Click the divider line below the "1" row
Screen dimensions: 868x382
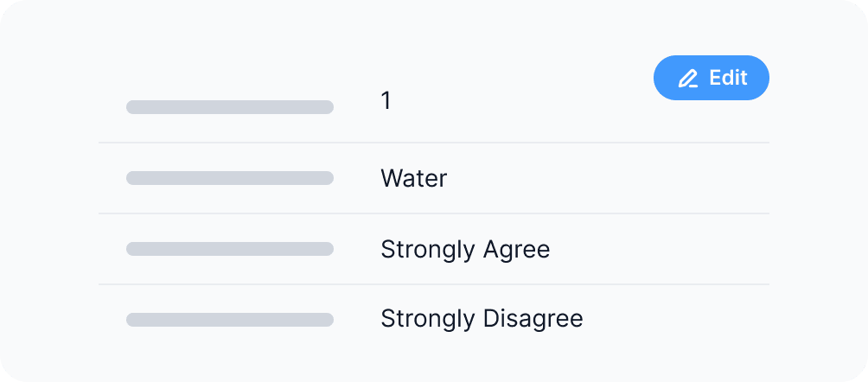pos(434,143)
